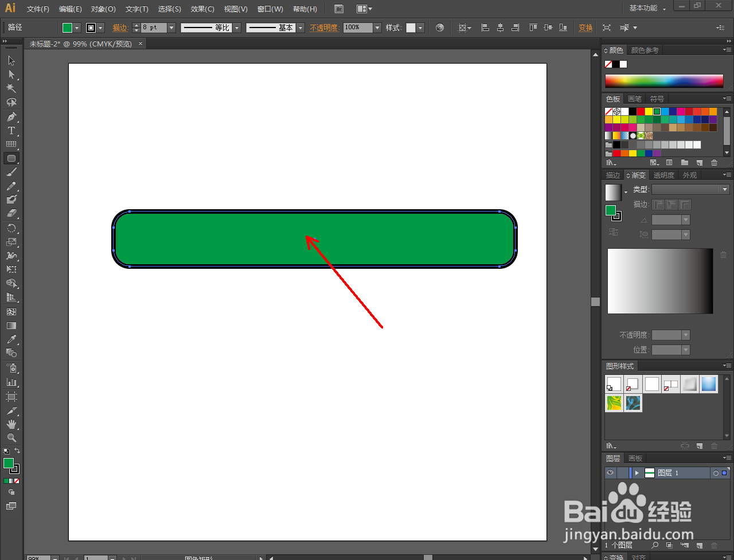Select the Rotate tool
The width and height of the screenshot is (734, 560).
point(11,228)
